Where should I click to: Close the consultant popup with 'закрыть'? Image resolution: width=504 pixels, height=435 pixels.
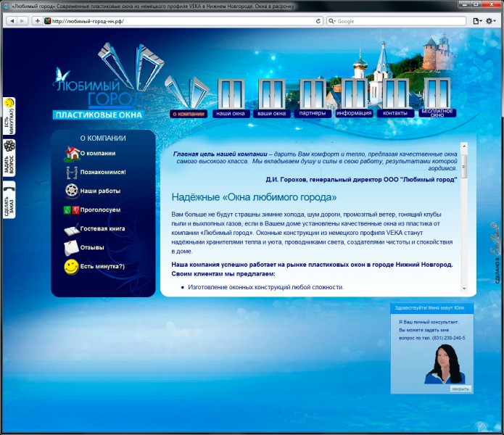(460, 389)
